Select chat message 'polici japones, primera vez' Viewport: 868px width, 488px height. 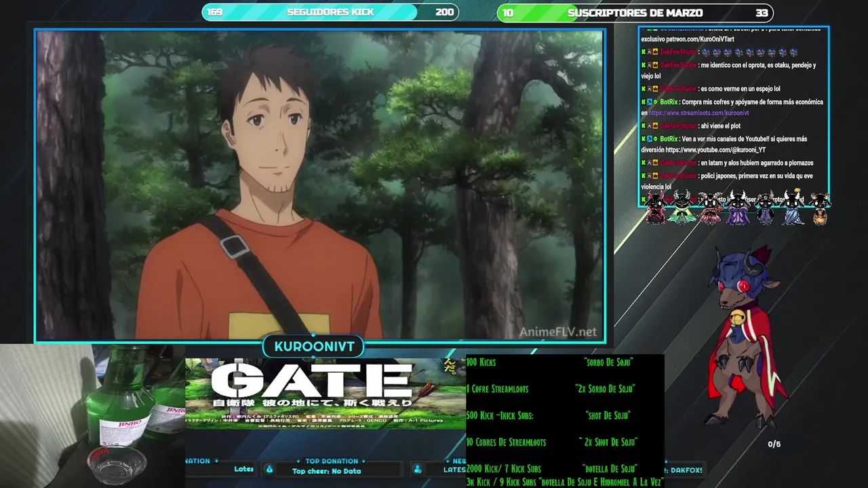[728, 181]
